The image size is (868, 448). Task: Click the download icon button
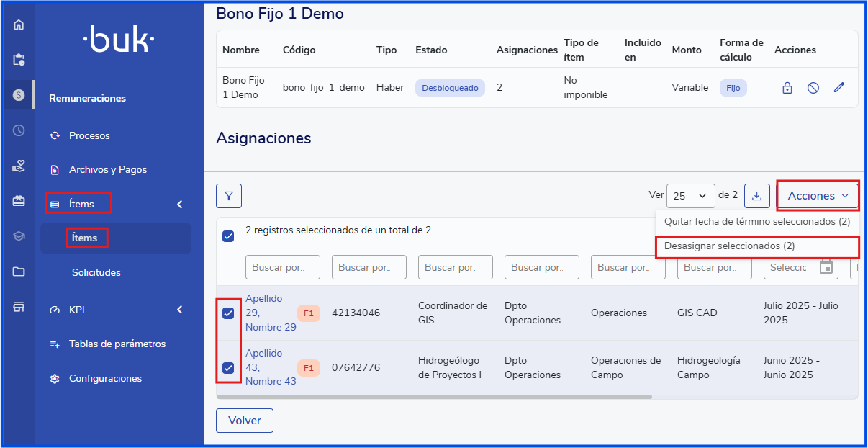(756, 196)
